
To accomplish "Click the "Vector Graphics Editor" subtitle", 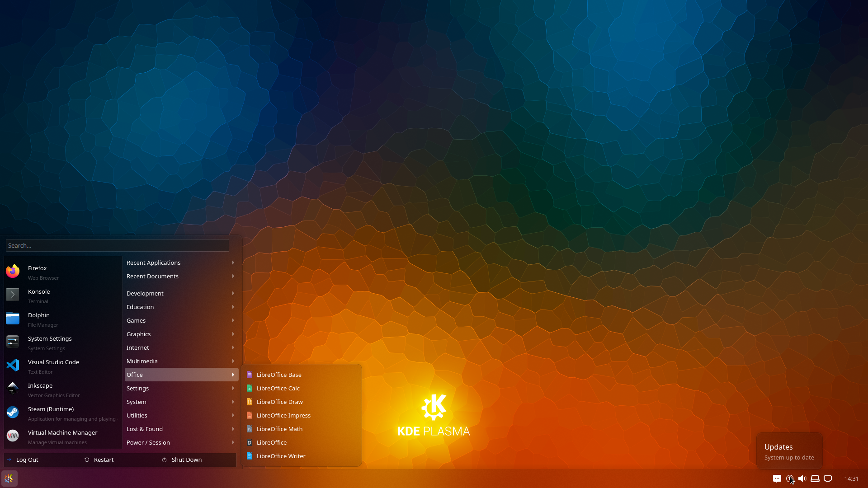I will pyautogui.click(x=54, y=395).
